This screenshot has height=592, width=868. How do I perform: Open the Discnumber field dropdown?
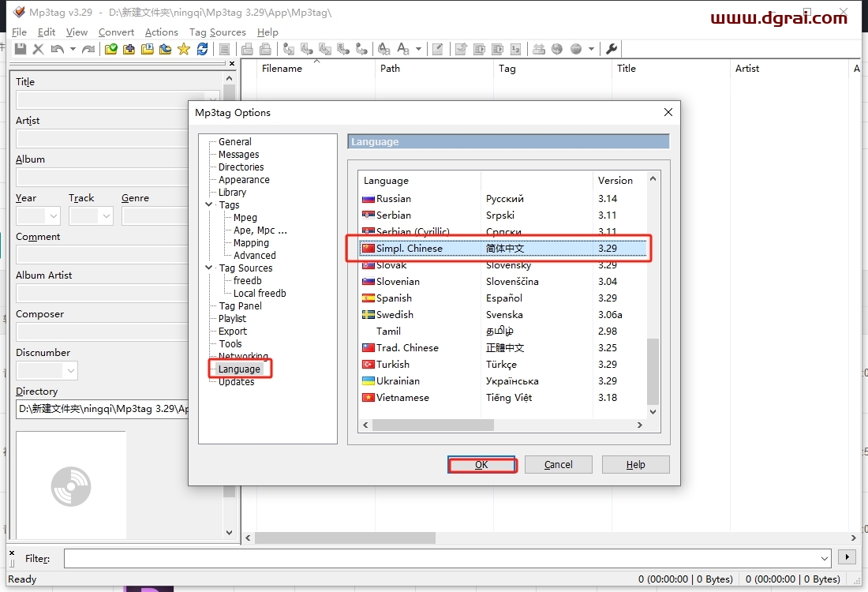[x=71, y=370]
